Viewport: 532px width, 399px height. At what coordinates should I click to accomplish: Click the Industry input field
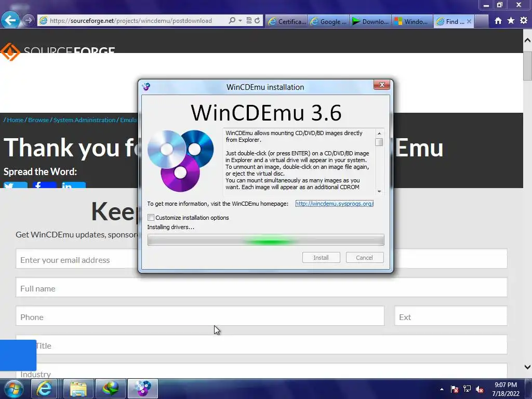tap(261, 370)
